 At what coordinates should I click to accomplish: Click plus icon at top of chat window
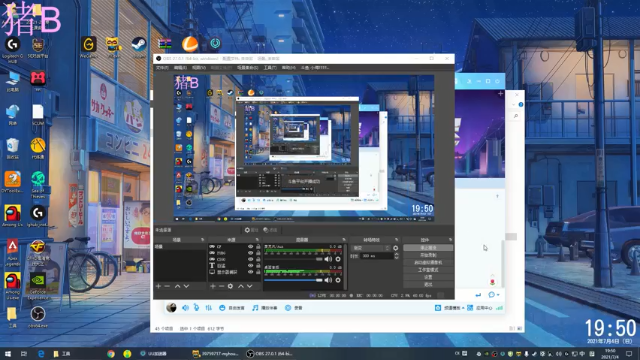[500, 94]
